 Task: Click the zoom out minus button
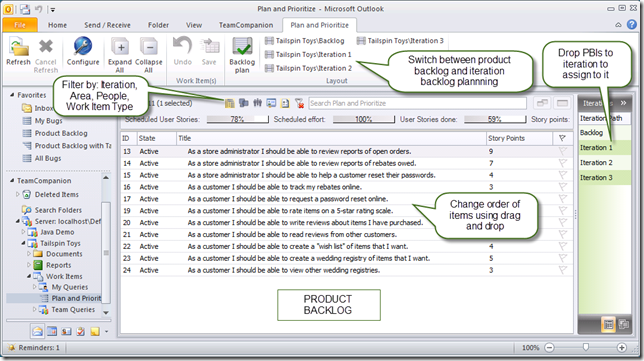(550, 348)
